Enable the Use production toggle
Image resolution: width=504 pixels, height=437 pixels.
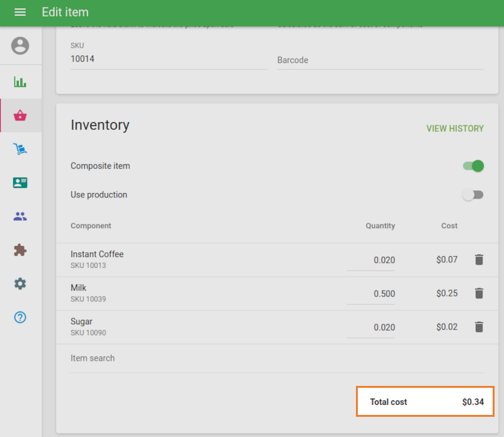pos(473,195)
